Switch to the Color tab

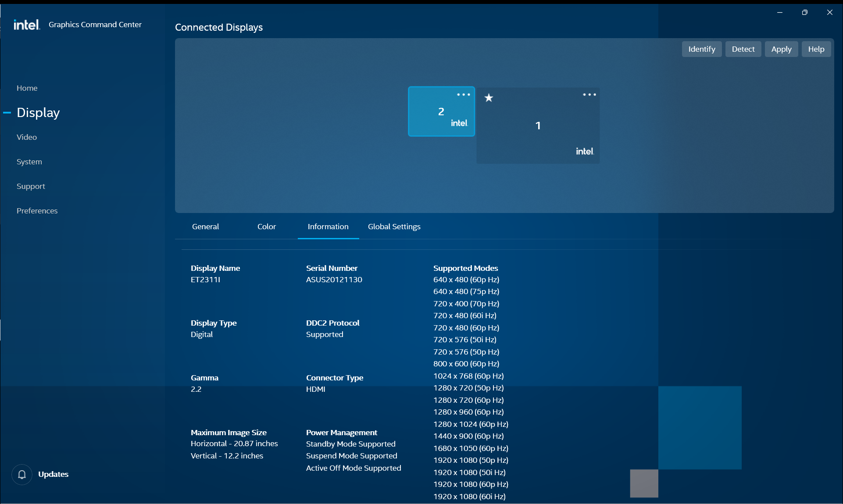pyautogui.click(x=266, y=227)
